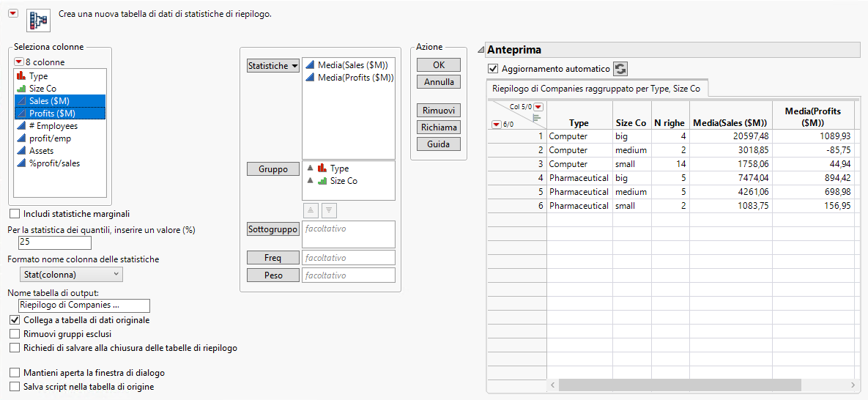868x400 pixels.
Task: Click the Sottogruppo optional field
Action: point(348,234)
